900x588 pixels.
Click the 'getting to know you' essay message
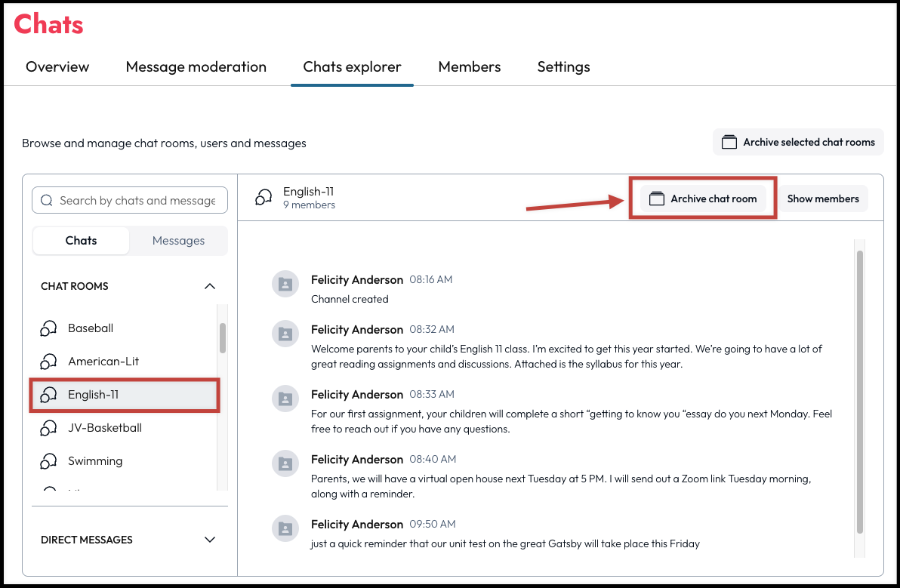pyautogui.click(x=571, y=421)
